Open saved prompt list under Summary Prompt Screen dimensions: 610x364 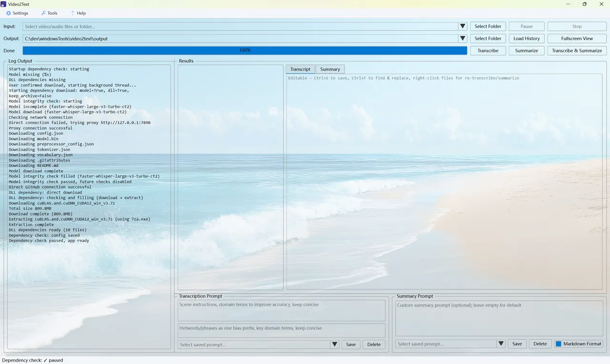pos(501,344)
